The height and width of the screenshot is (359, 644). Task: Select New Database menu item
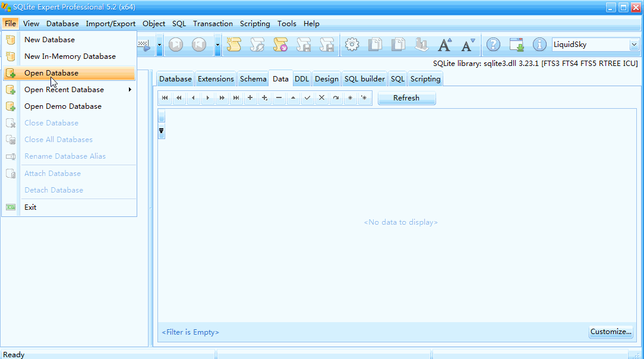[x=69, y=39]
